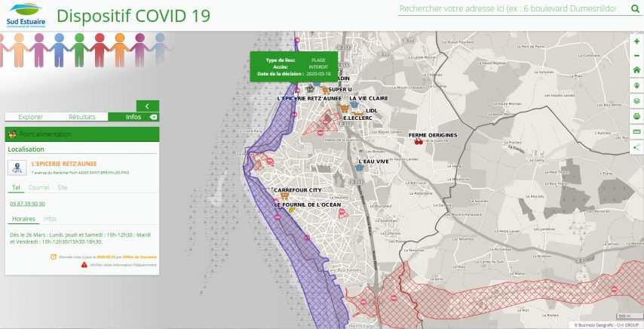Clear the Infos tab with the erase icon

click(x=153, y=117)
